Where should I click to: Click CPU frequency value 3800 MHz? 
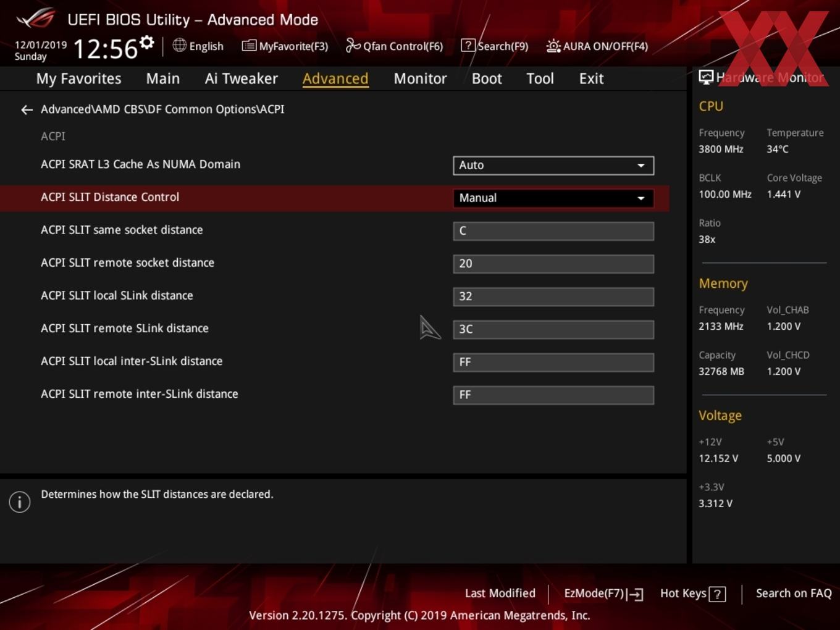tap(721, 149)
